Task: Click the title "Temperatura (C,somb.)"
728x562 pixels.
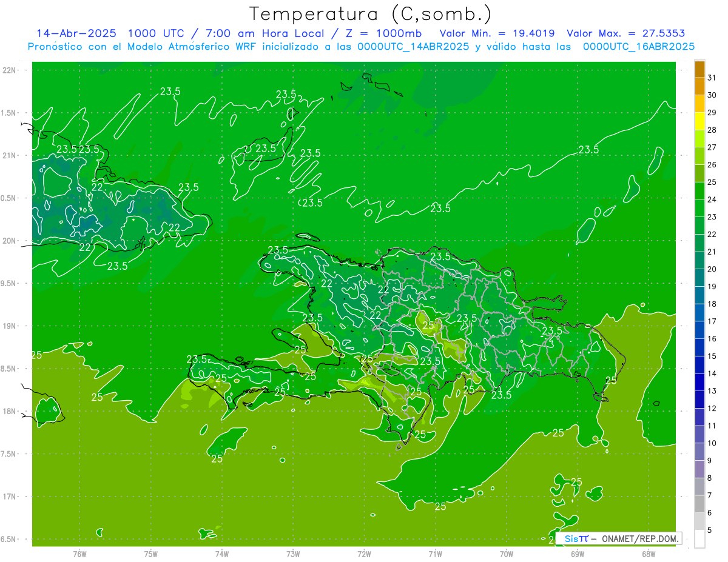Action: click(370, 14)
